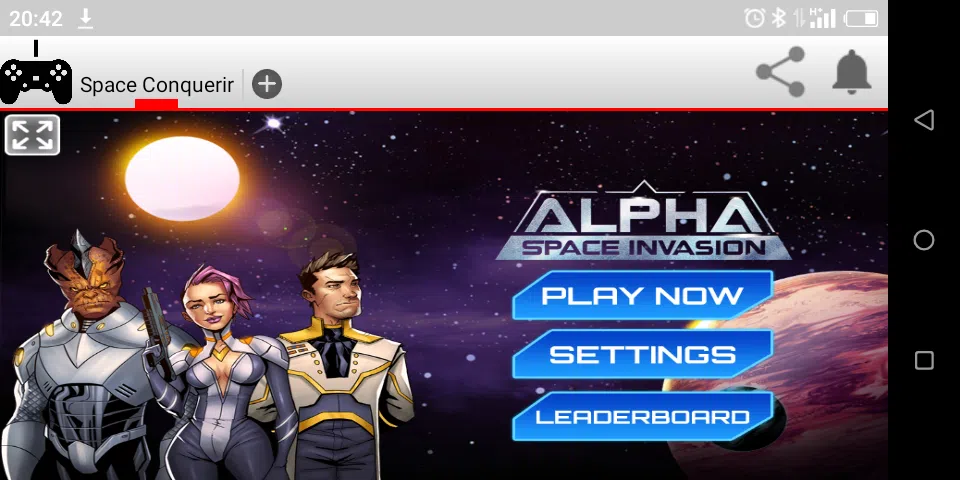The image size is (960, 480).
Task: Select the Space Conquerir tab
Action: pos(157,85)
